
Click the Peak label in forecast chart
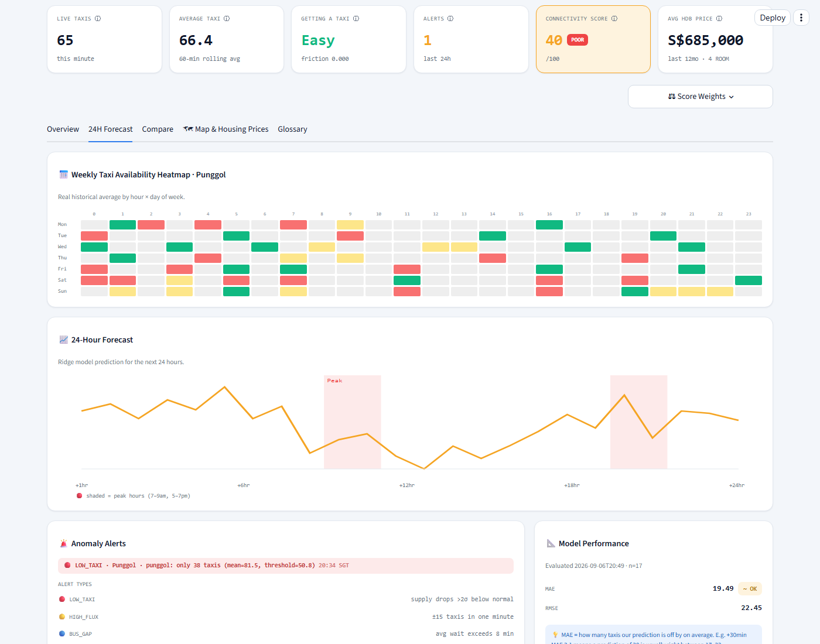[334, 381]
